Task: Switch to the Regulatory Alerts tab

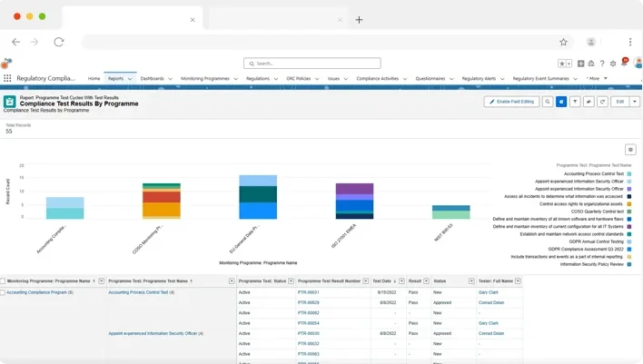Action: coord(479,79)
